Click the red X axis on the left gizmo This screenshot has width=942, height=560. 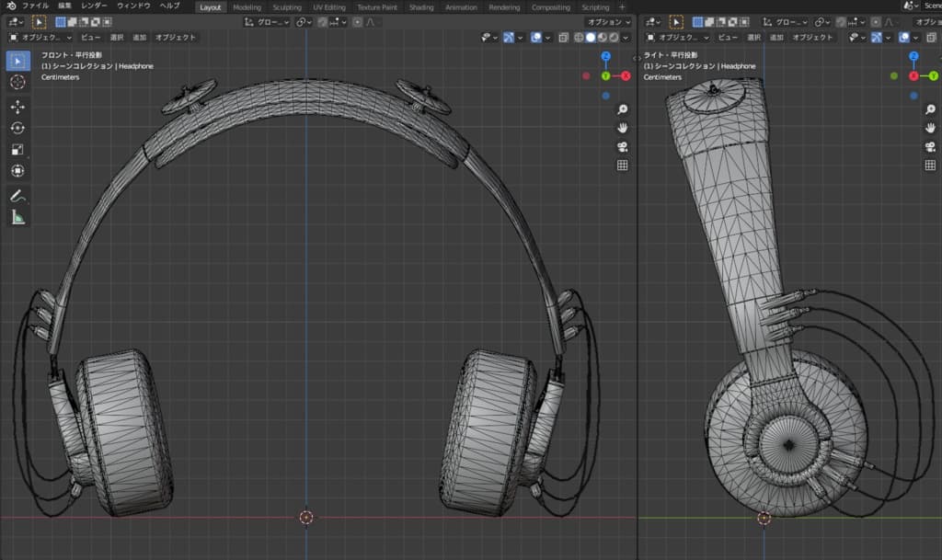(626, 75)
